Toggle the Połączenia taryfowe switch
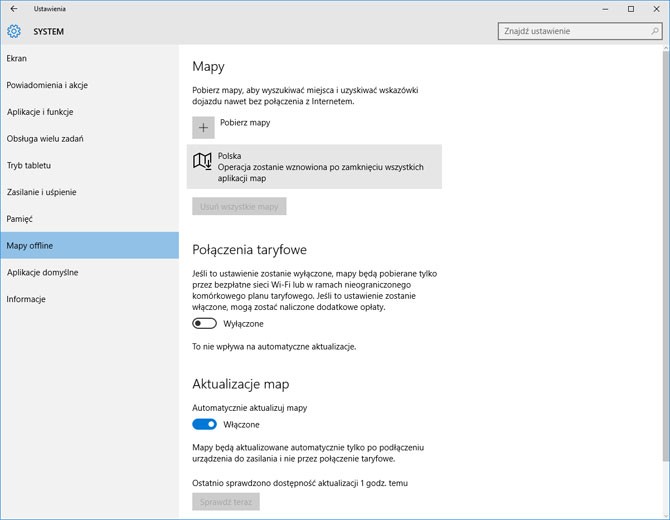 tap(204, 323)
